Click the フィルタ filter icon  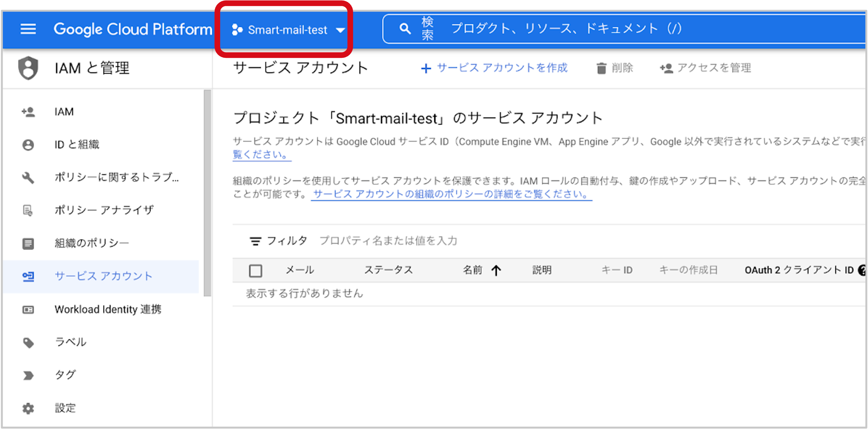click(255, 241)
